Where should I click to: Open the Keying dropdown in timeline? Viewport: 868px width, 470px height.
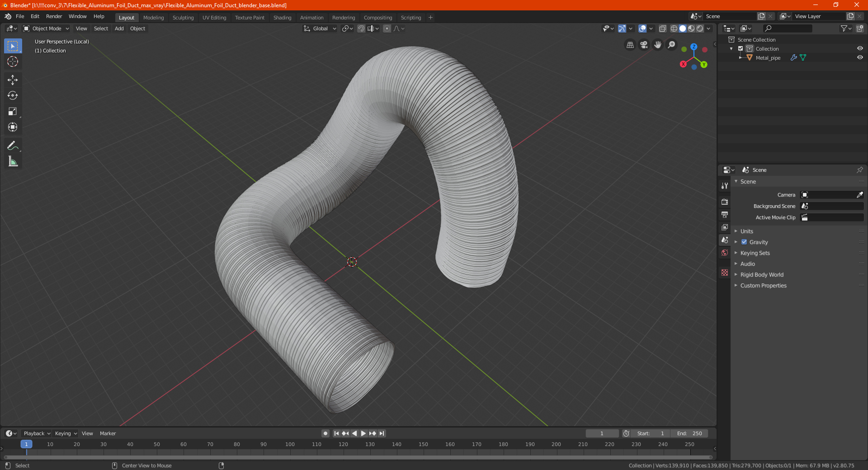66,433
